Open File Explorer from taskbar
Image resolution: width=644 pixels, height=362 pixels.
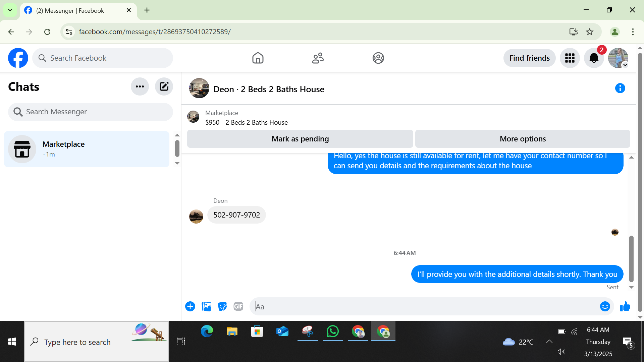pyautogui.click(x=232, y=331)
